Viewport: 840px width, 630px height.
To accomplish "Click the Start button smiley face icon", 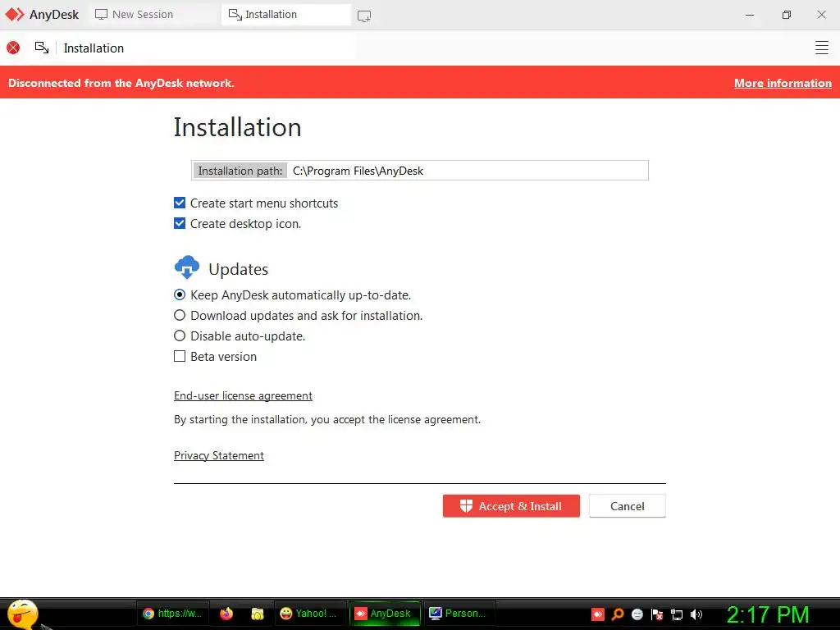I will pyautogui.click(x=22, y=614).
